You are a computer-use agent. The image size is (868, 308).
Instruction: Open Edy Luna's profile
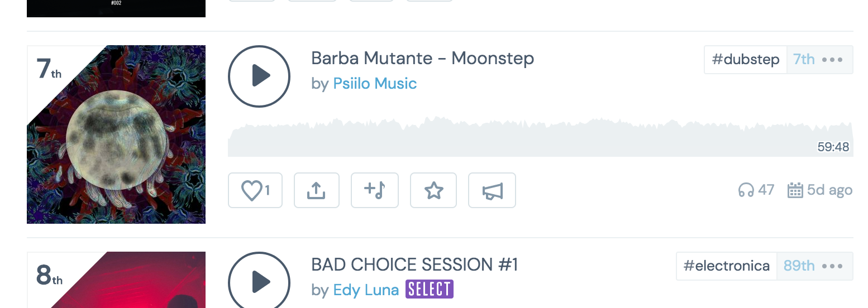coord(366,290)
